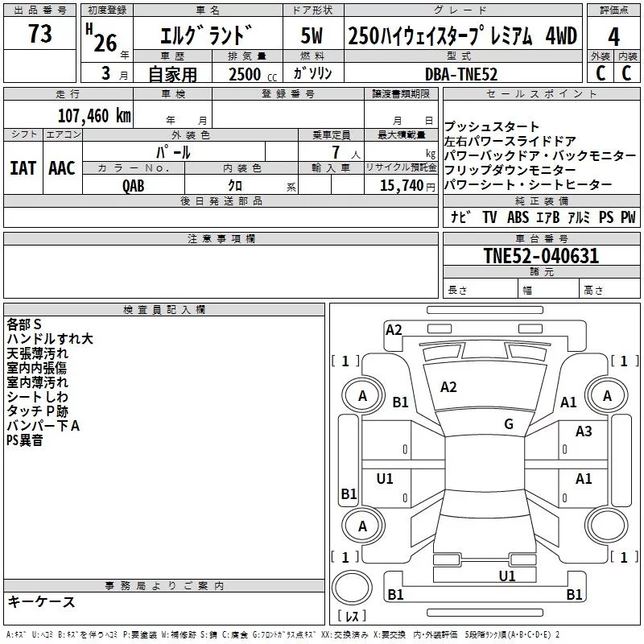Click アルミ in the genuine equipment row

pos(579,217)
